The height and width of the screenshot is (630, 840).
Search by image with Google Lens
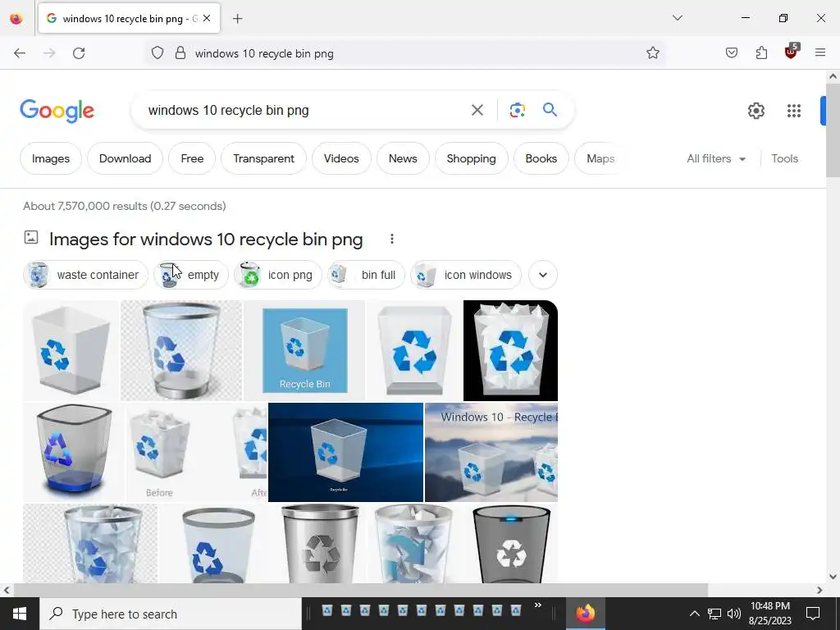517,110
